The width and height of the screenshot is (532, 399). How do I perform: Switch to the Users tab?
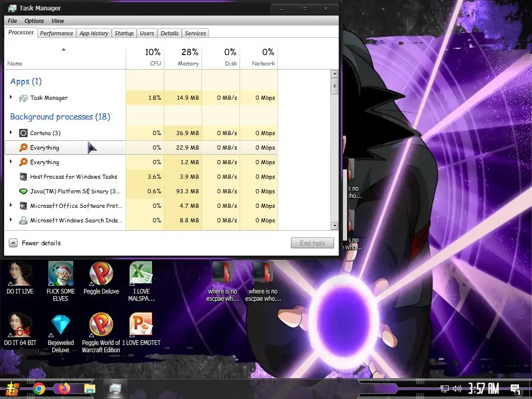pyautogui.click(x=147, y=33)
